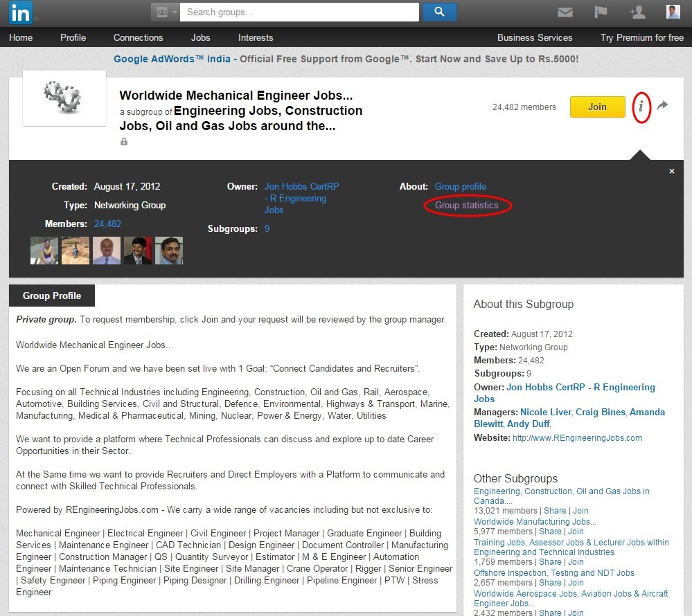
Task: Open the Business Services menu
Action: click(535, 38)
